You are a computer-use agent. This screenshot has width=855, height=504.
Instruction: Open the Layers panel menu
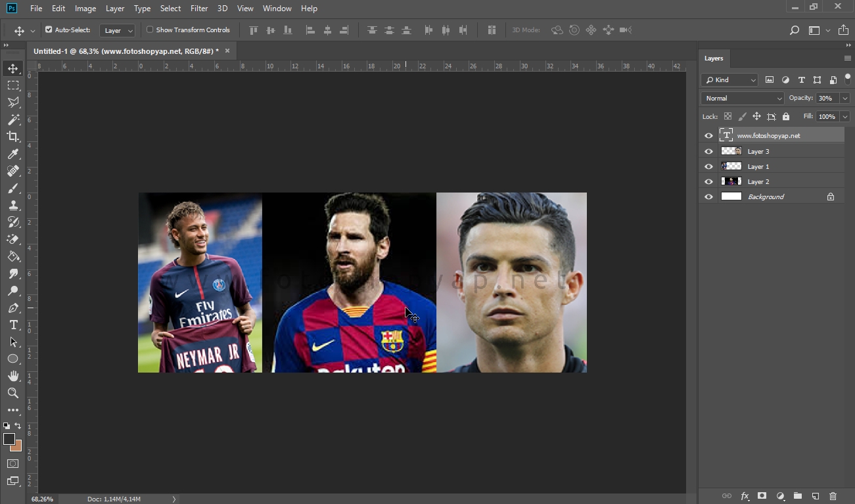[x=848, y=58]
